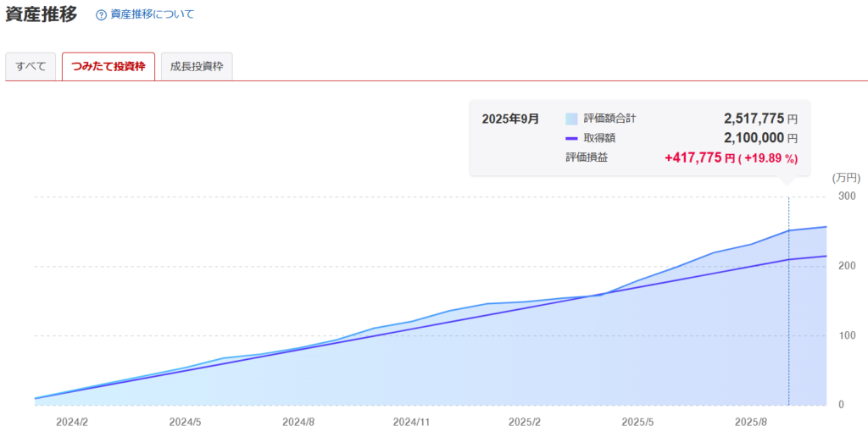This screenshot has height=437, width=868.
Task: Click the 2024/8 x-axis date label
Action: [298, 421]
